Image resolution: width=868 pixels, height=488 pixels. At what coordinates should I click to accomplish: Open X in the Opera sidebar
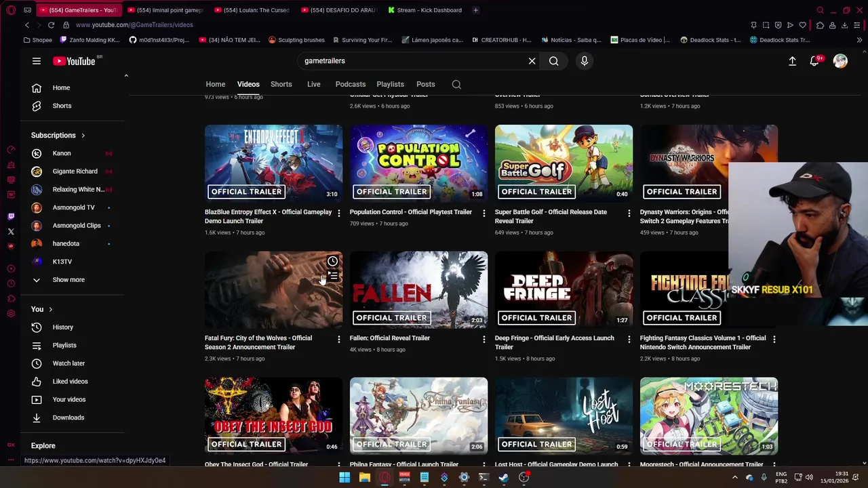tap(11, 232)
